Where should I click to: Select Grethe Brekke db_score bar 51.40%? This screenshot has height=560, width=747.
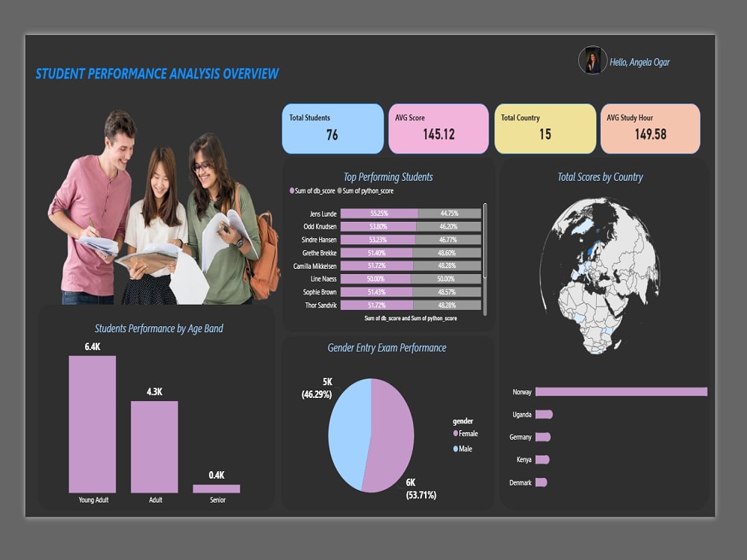(376, 253)
